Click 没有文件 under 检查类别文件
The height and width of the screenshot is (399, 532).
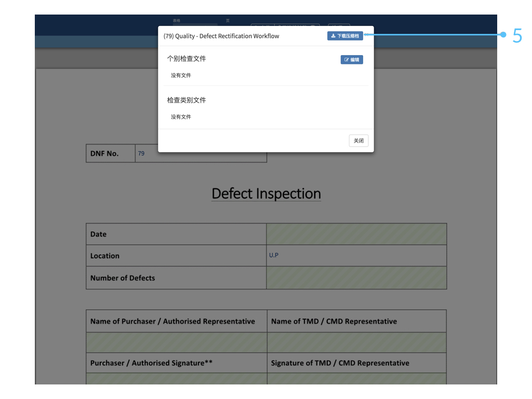181,117
